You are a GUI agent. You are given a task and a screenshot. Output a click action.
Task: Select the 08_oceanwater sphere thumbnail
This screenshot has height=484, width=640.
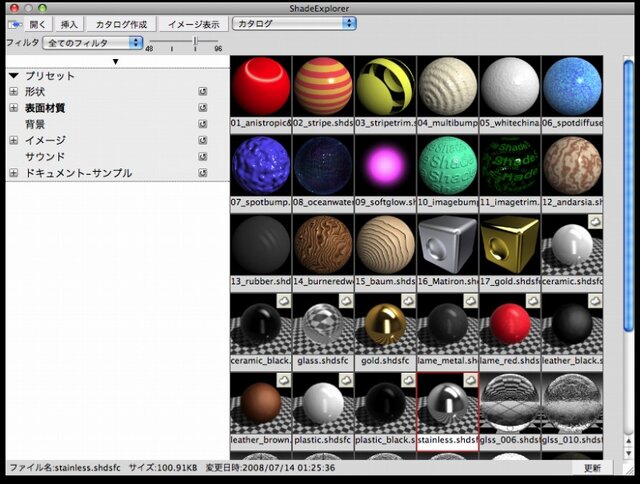tap(323, 166)
